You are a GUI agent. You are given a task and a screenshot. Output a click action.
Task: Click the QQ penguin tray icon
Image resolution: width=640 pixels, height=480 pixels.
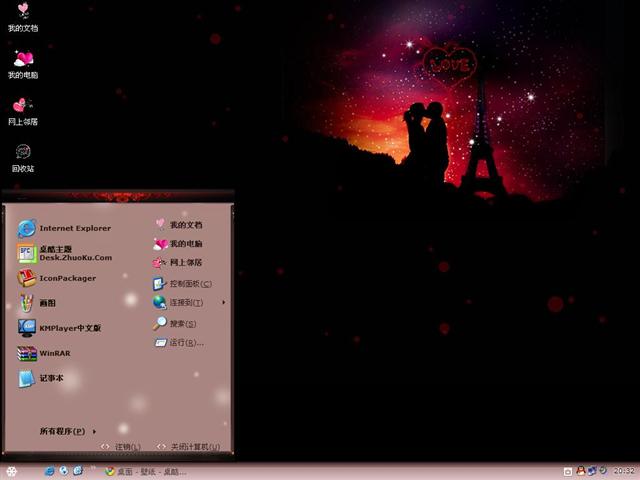point(580,471)
